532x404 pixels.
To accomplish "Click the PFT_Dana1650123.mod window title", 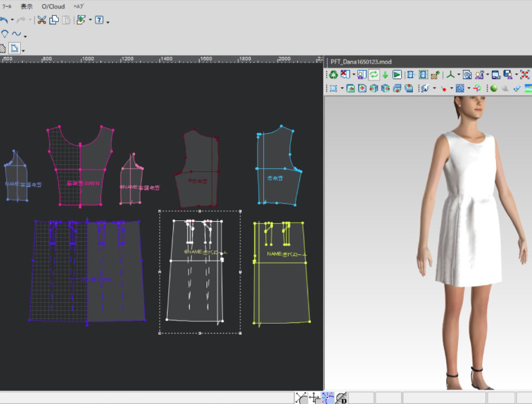I will 361,62.
